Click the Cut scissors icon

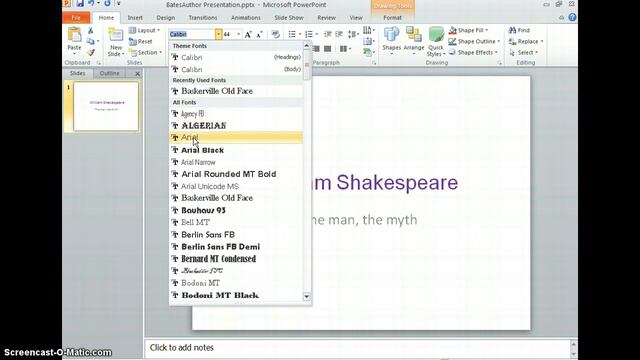click(91, 31)
